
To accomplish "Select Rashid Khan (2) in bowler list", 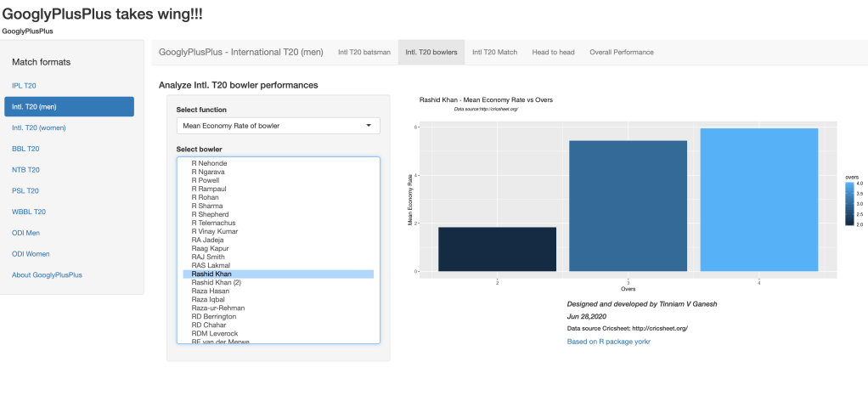I will [x=217, y=283].
